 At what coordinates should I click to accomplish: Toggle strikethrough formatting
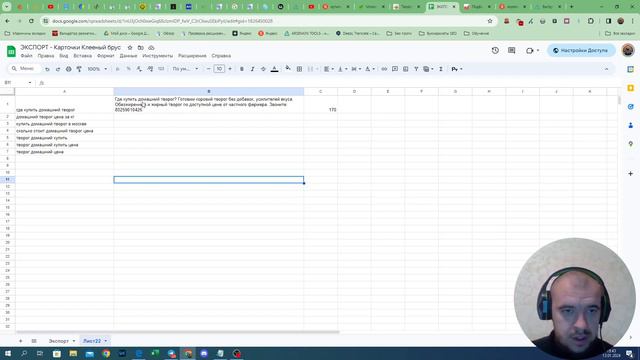[x=263, y=69]
